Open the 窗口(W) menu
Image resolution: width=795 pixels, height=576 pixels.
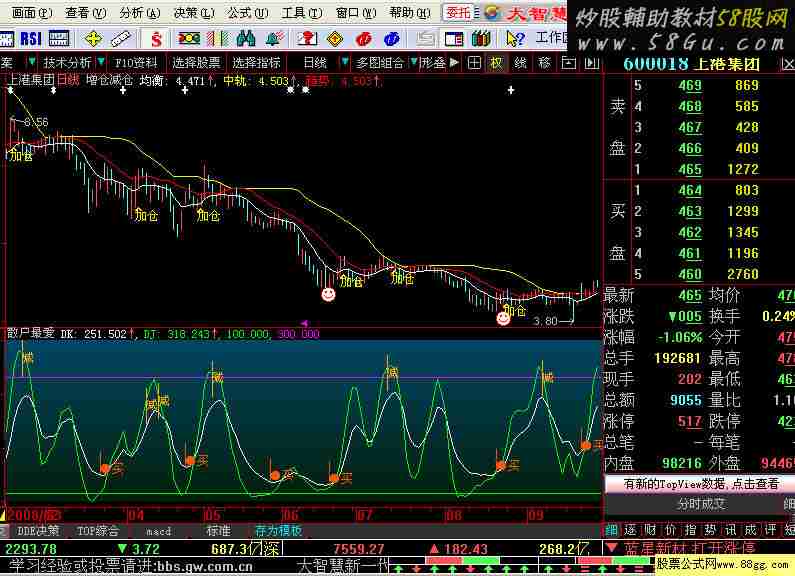(355, 13)
